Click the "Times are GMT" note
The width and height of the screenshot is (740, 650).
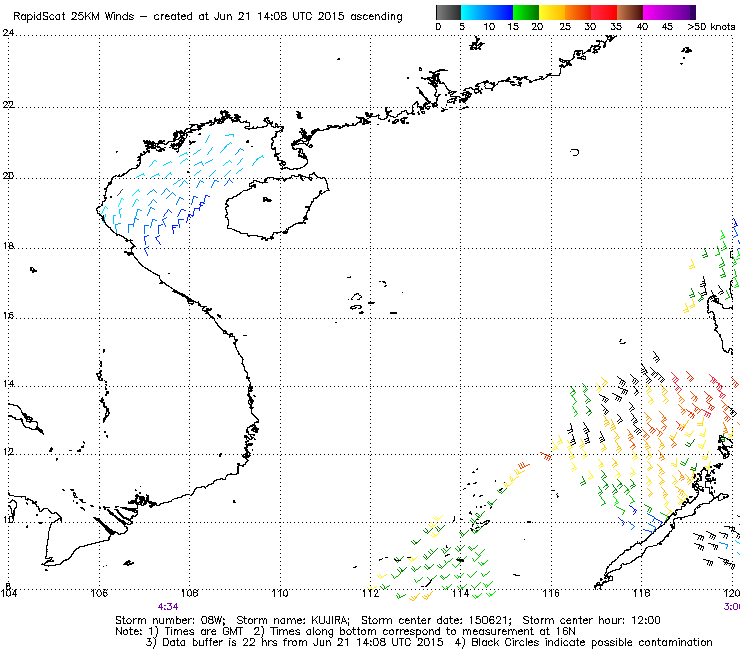(x=203, y=632)
